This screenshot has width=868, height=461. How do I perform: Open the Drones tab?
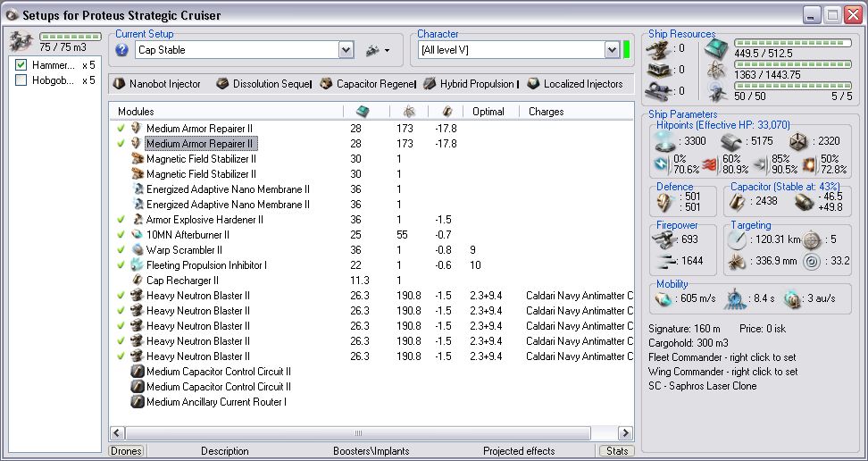pos(126,451)
